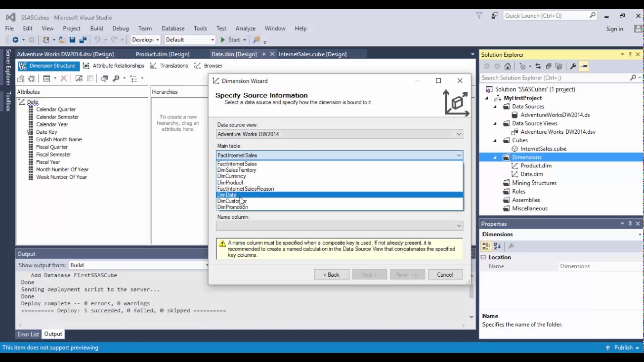The width and height of the screenshot is (644, 362).
Task: Switch to Product.dim [Design] document tab
Action: click(163, 54)
